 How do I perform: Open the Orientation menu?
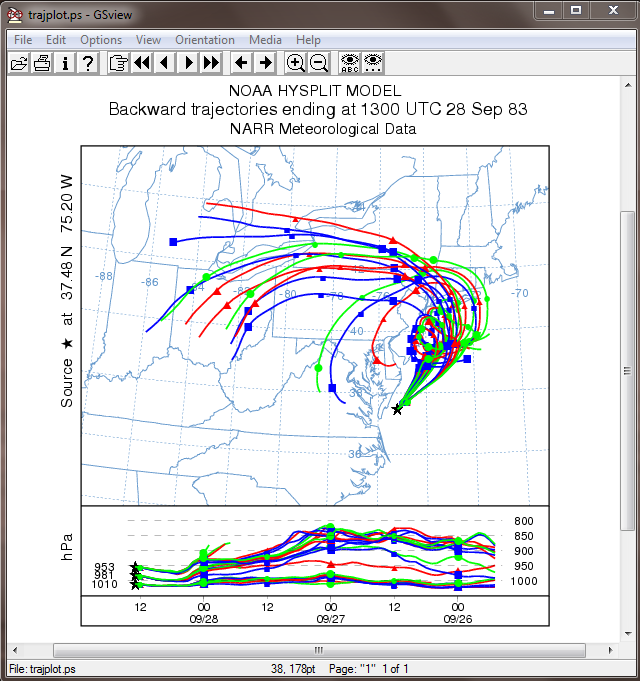(x=205, y=40)
